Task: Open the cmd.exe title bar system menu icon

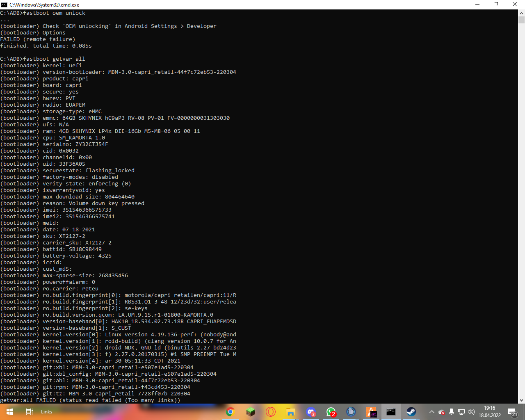Action: (4, 5)
